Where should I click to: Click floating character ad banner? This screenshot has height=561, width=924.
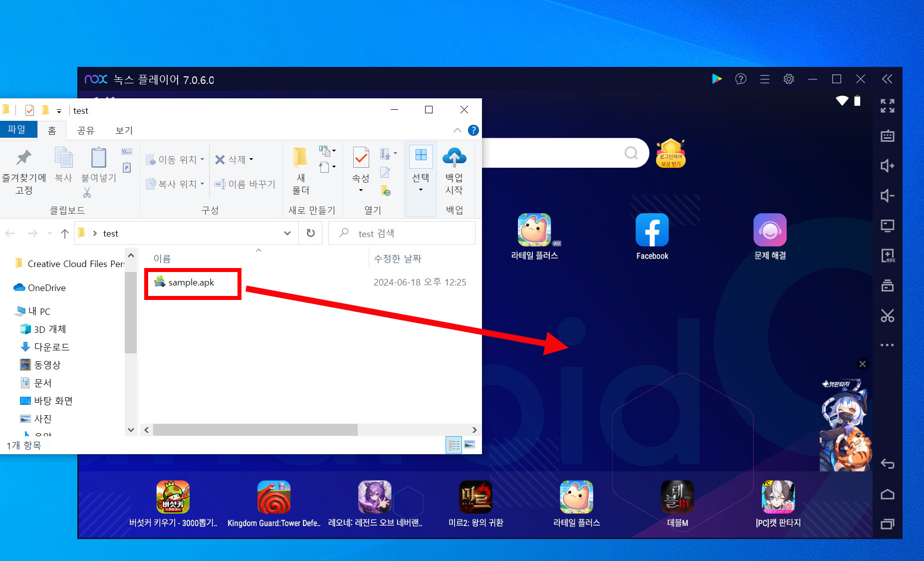[x=845, y=425]
